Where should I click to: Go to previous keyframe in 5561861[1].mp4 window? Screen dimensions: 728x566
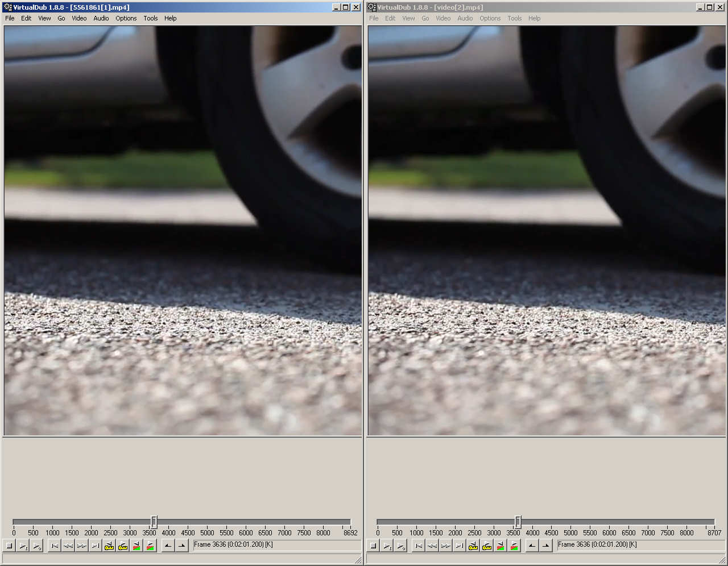point(109,546)
